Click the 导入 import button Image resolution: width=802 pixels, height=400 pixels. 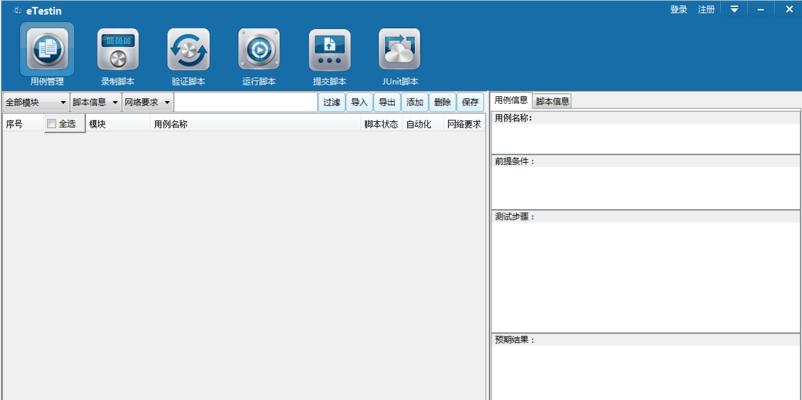[359, 102]
